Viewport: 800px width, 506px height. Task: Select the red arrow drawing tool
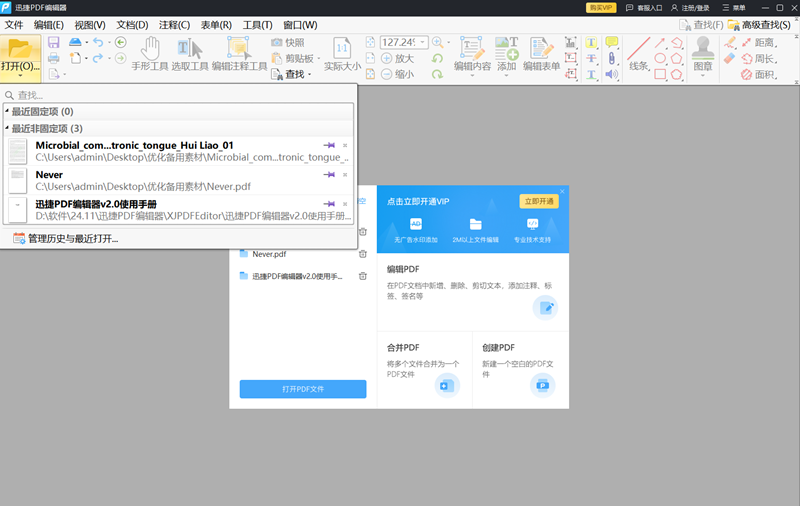660,42
